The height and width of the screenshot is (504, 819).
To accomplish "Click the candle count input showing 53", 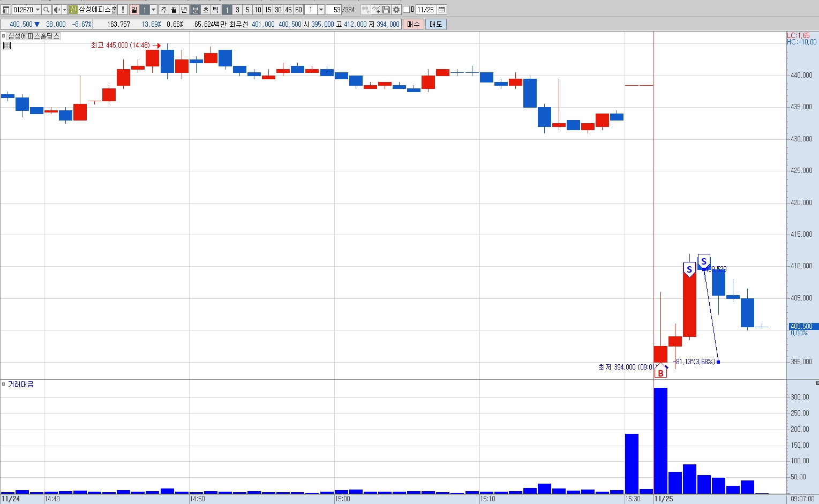I will [334, 10].
